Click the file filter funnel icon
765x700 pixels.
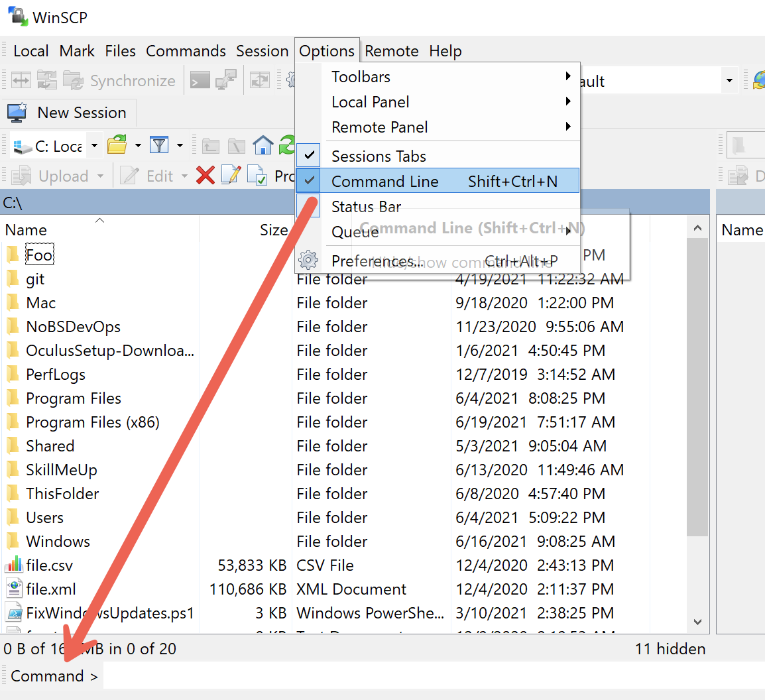point(159,145)
